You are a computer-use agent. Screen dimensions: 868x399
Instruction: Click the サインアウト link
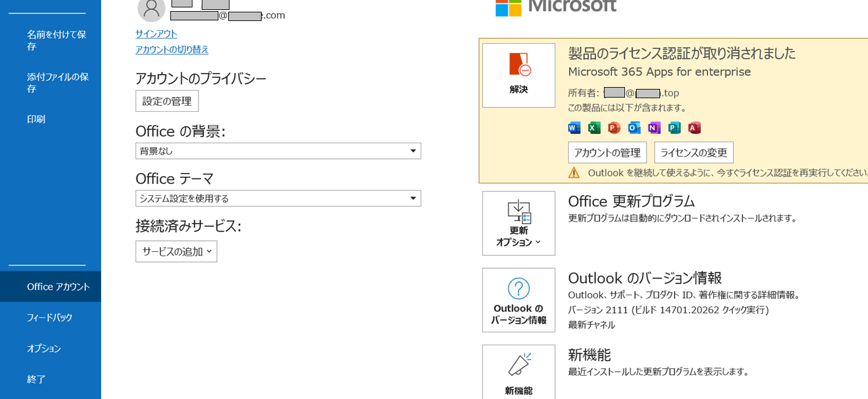[156, 34]
